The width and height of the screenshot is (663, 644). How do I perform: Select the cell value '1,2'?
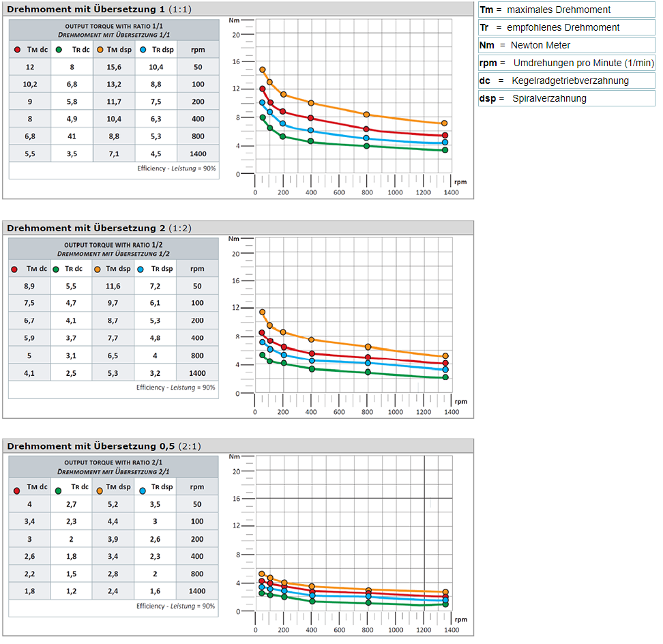[71, 591]
